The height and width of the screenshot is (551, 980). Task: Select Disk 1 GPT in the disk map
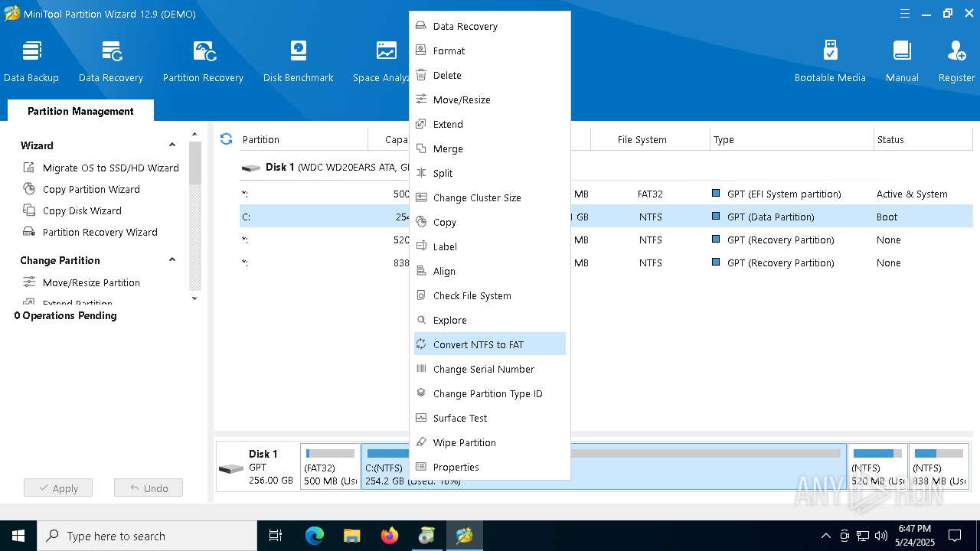point(258,467)
